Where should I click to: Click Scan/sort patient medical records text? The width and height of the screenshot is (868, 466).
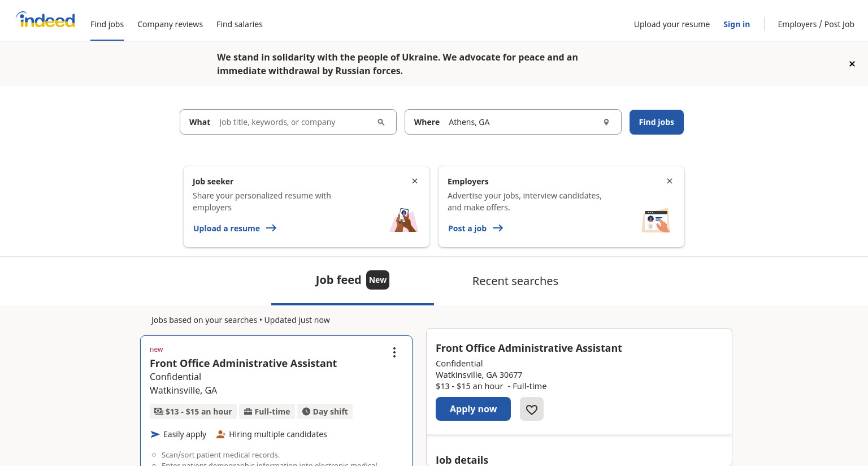[220, 455]
